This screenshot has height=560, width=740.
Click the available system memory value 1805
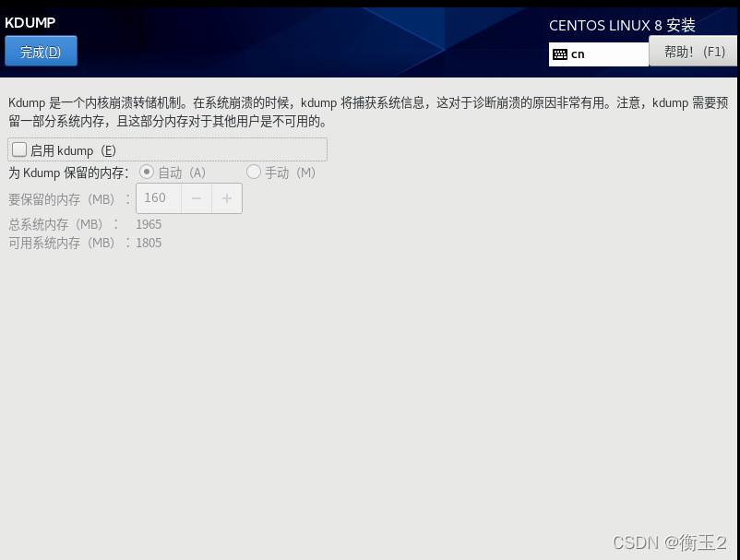tap(149, 243)
